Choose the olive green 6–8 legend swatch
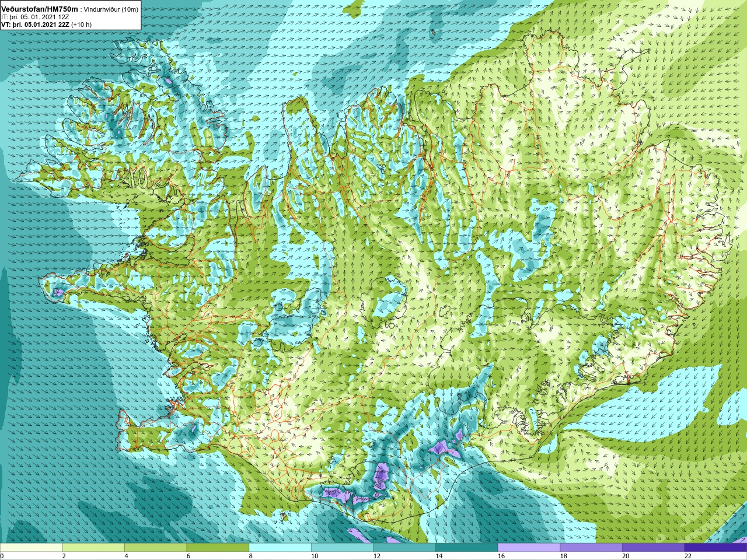The height and width of the screenshot is (560, 747). tap(218, 548)
